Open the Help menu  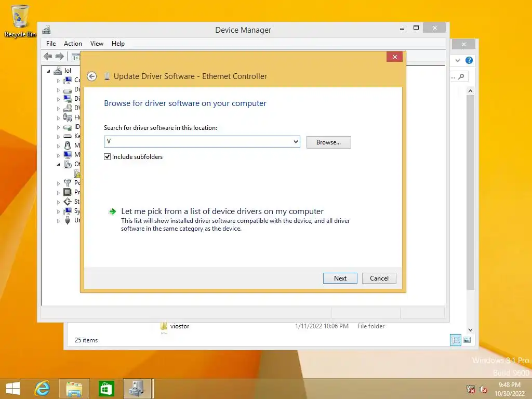pos(118,44)
